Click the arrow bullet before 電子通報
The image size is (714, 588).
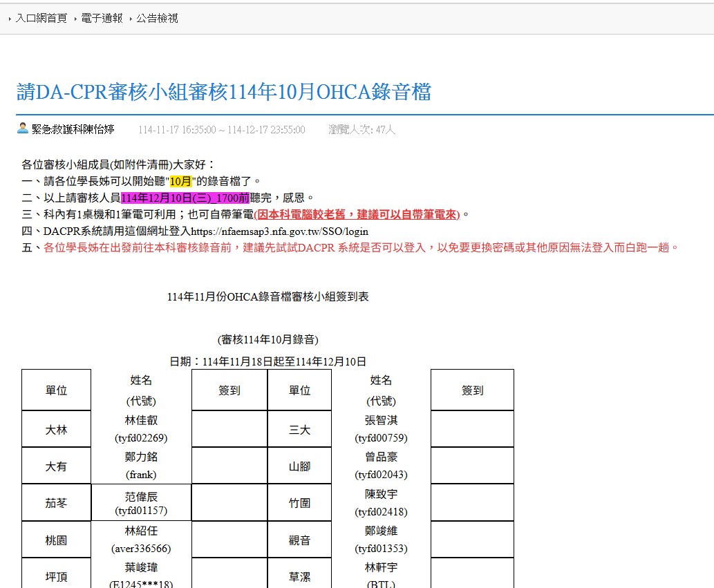click(x=75, y=19)
